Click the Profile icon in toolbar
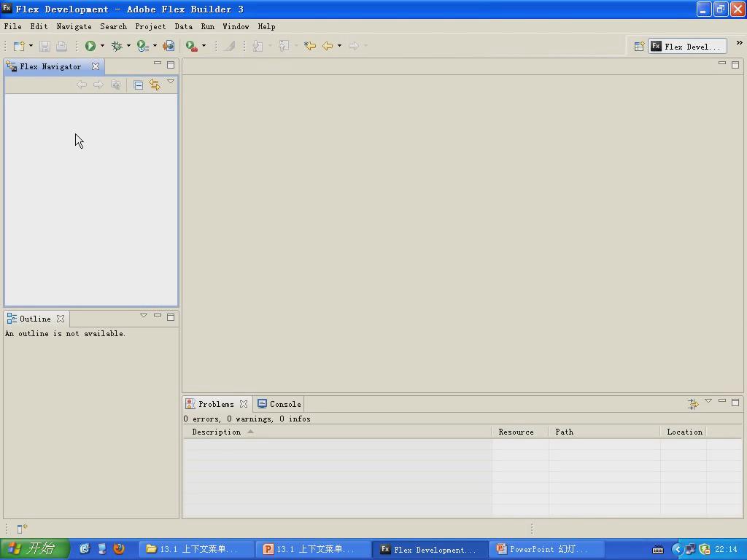The width and height of the screenshot is (747, 560). pos(142,46)
